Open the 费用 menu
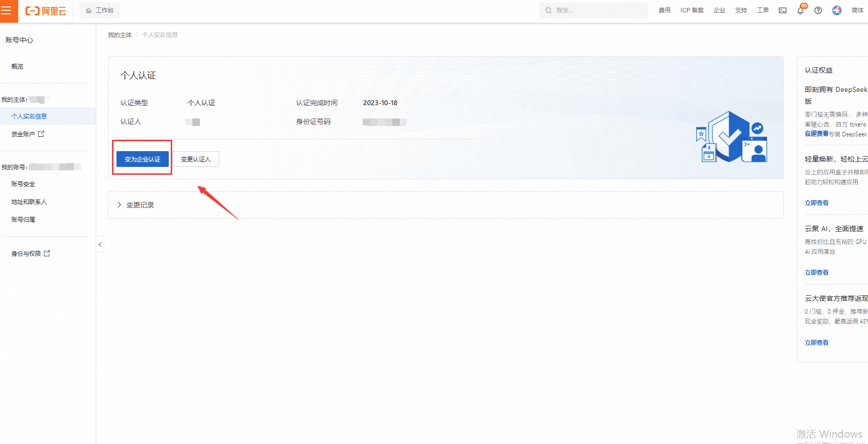868x444 pixels. 664,10
